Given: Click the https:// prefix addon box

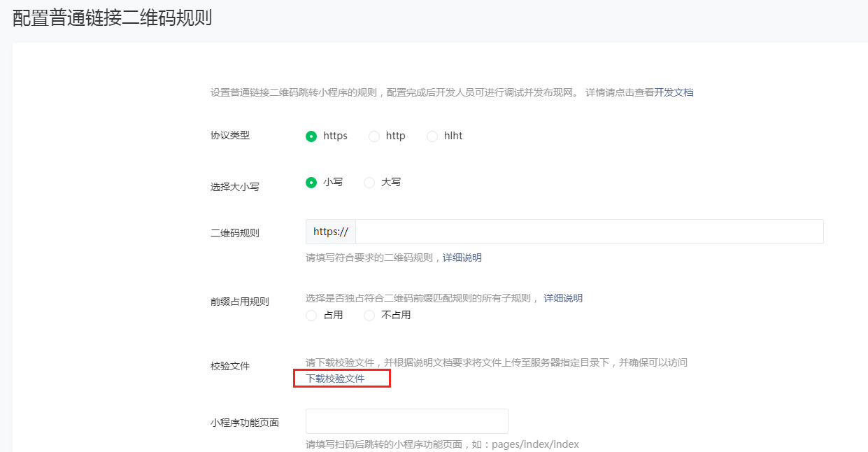Looking at the screenshot, I should click(331, 232).
